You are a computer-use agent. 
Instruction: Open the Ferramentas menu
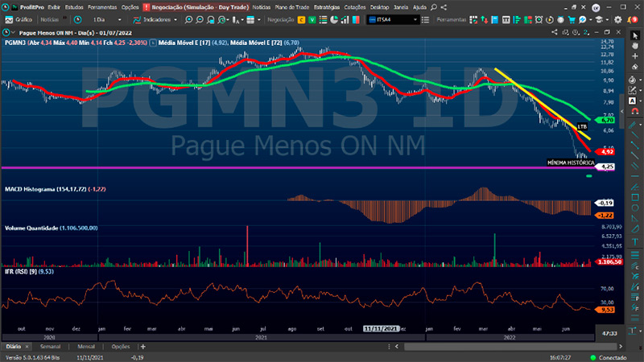[102, 7]
